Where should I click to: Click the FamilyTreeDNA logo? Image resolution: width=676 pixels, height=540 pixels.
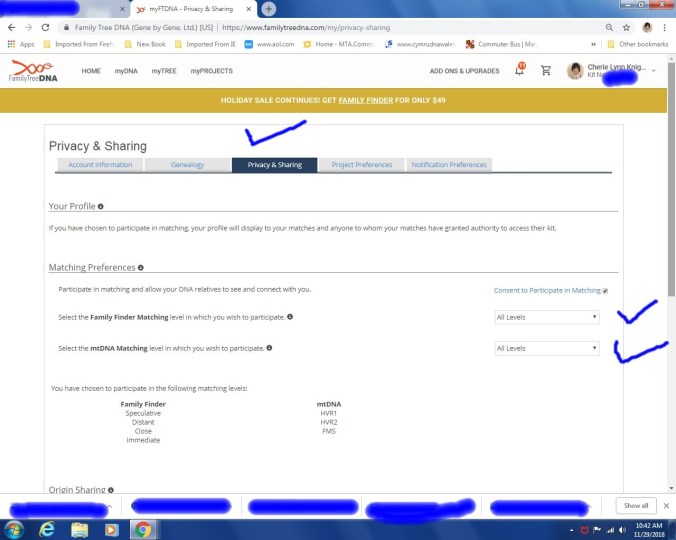(x=32, y=71)
